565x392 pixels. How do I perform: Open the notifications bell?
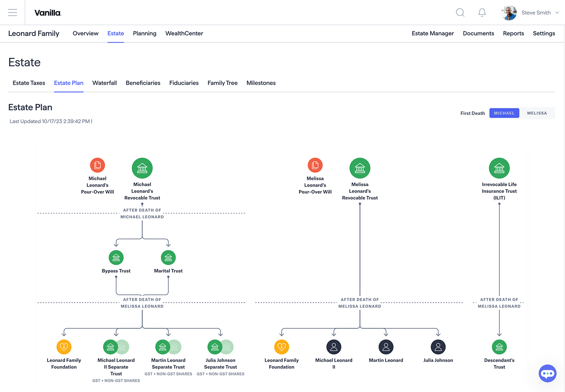point(482,13)
